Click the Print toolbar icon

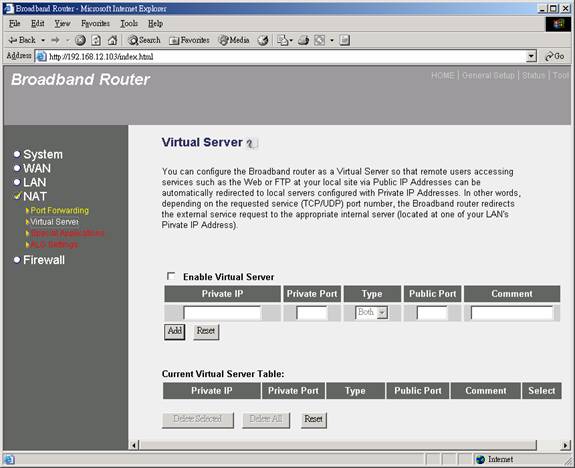click(x=303, y=40)
